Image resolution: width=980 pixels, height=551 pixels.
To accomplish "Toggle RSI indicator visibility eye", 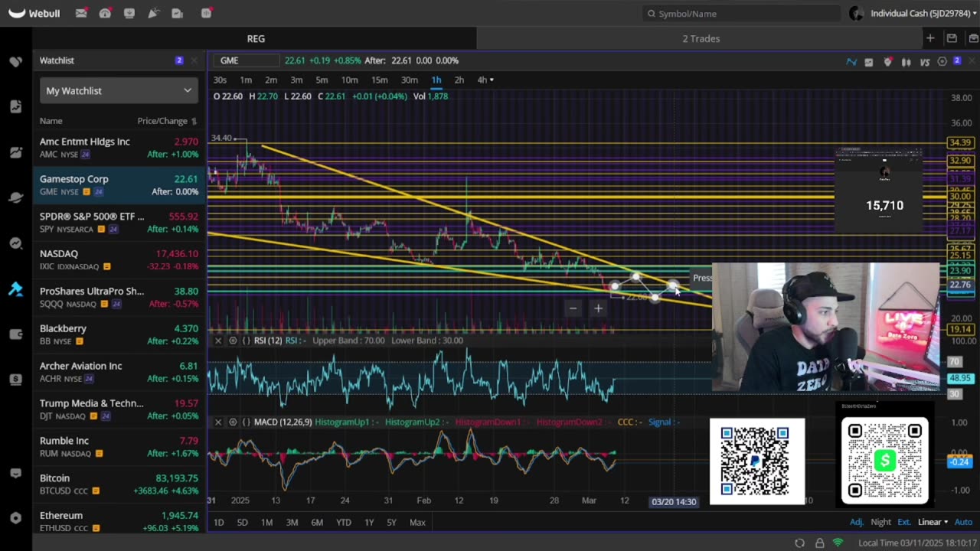I will click(233, 341).
